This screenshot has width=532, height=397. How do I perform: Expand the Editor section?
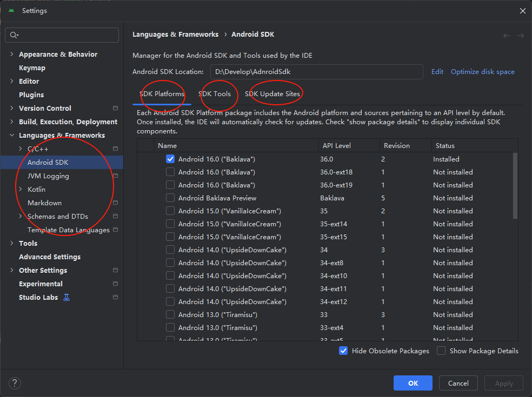click(12, 81)
